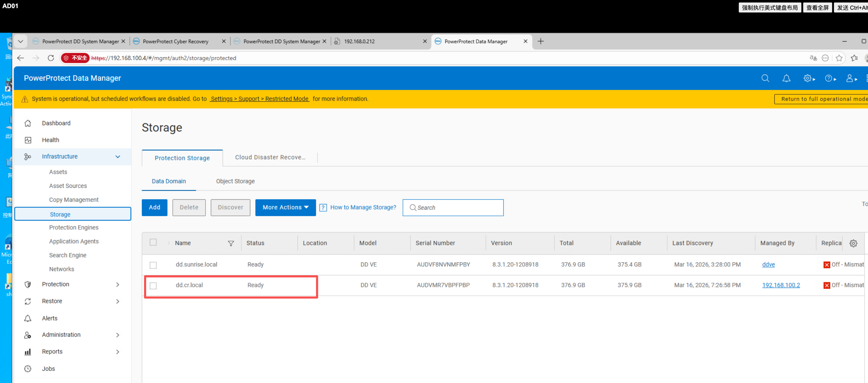The height and width of the screenshot is (383, 868).
Task: Click the browser refresh icon
Action: point(51,58)
